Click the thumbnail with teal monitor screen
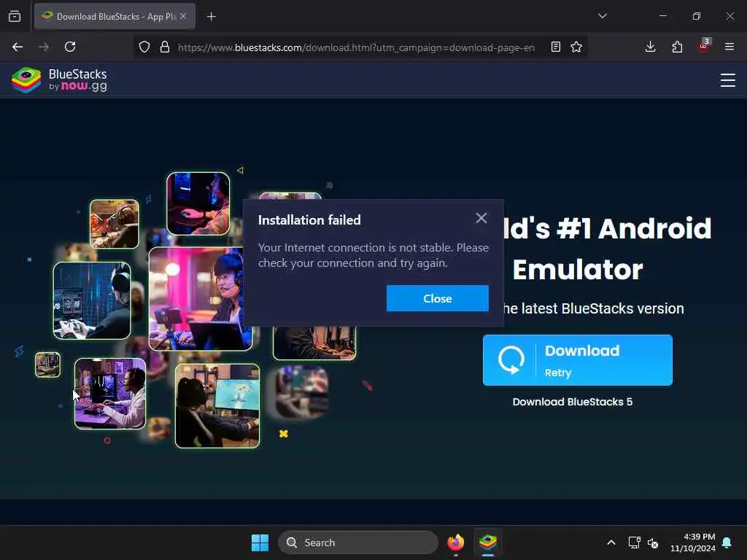Screen dimensions: 747x560 217,406
